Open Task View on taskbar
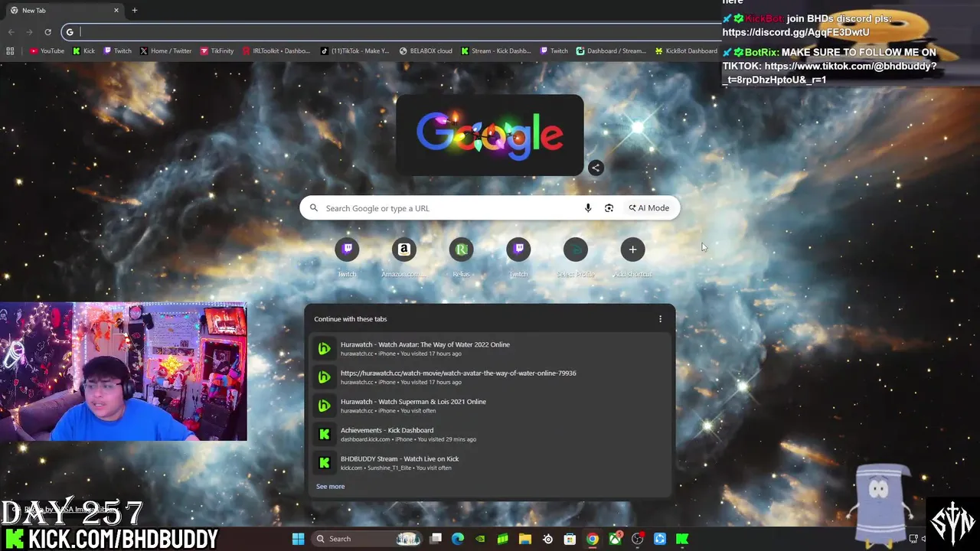 click(x=436, y=539)
